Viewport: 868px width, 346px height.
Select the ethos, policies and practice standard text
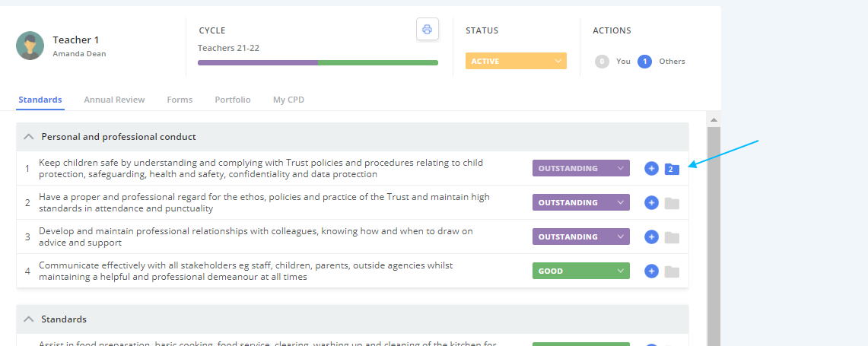coord(264,202)
